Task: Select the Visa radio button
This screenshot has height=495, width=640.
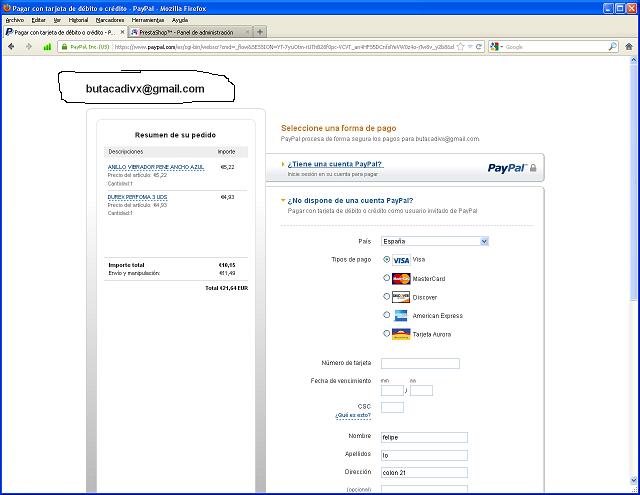Action: coord(387,259)
